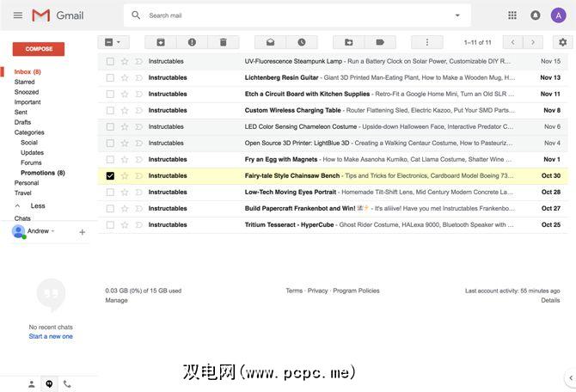Open the Tritium Tesseract - HyperCube email

pos(333,224)
